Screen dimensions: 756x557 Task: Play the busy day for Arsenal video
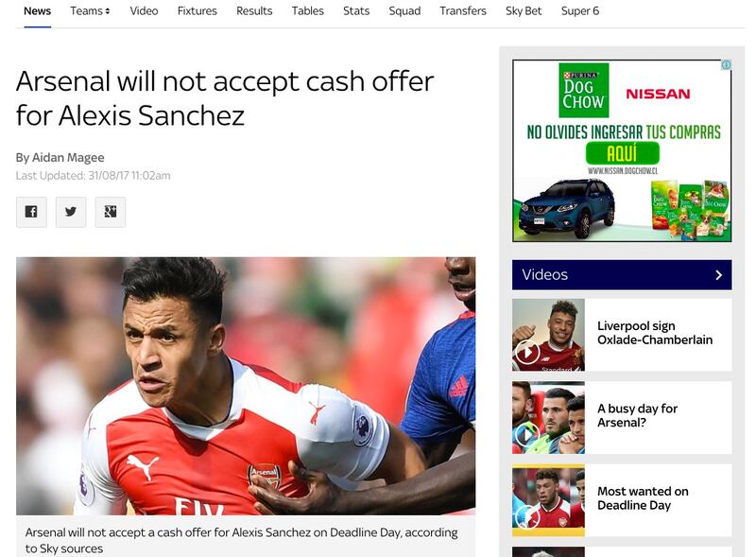[x=527, y=435]
